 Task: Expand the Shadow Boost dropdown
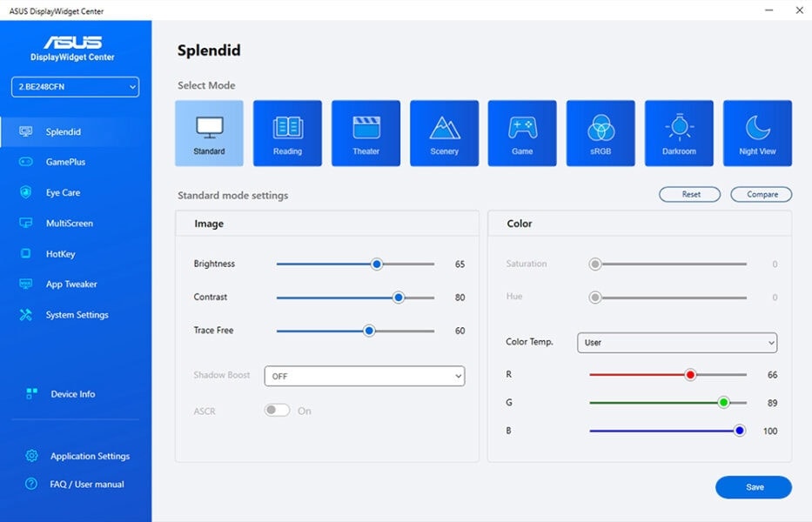364,376
